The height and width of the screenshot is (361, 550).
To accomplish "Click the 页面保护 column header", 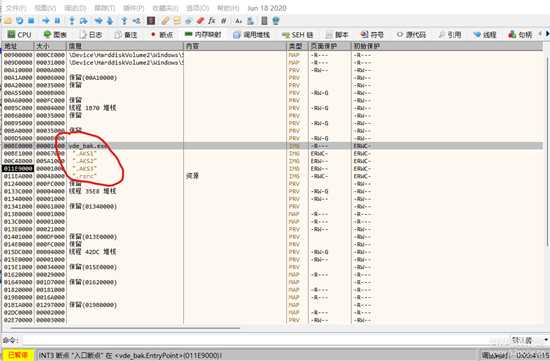I will pyautogui.click(x=330, y=46).
